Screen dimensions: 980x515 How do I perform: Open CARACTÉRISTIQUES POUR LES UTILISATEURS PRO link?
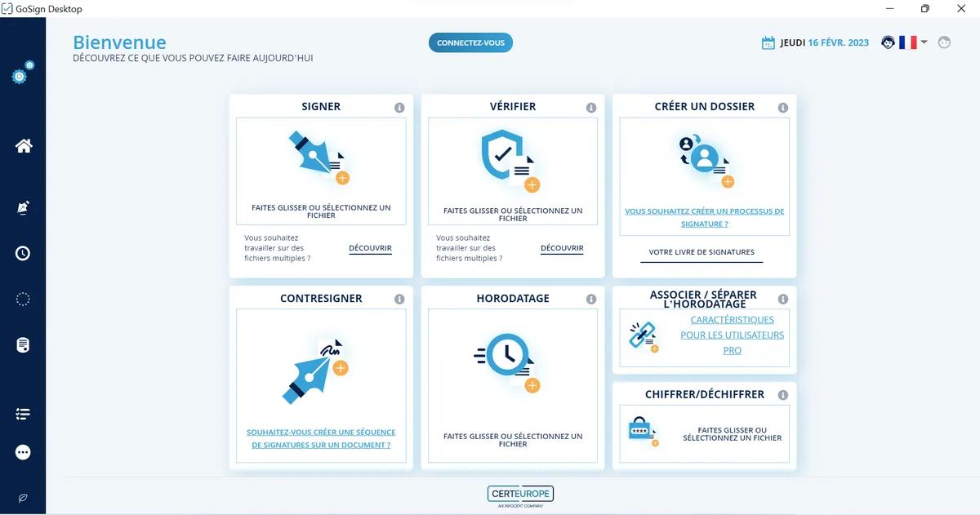[733, 335]
